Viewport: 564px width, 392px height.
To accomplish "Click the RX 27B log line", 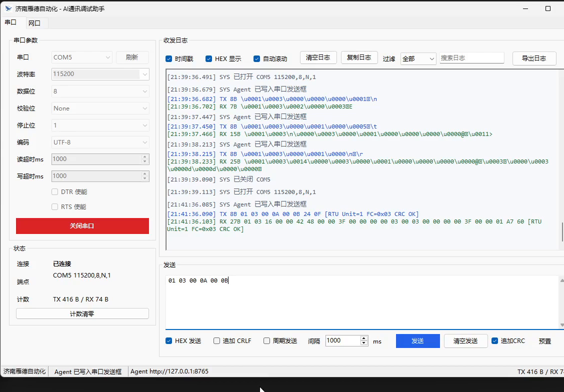I will click(354, 225).
